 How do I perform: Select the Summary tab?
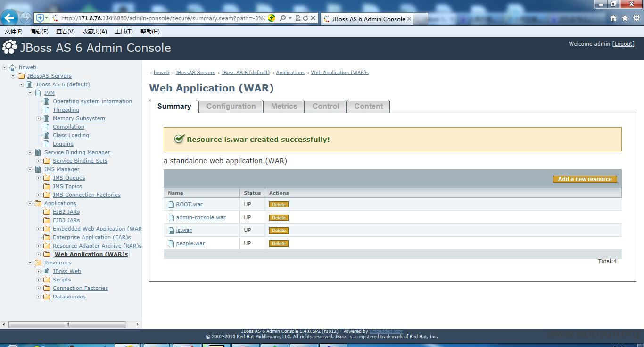coord(174,107)
